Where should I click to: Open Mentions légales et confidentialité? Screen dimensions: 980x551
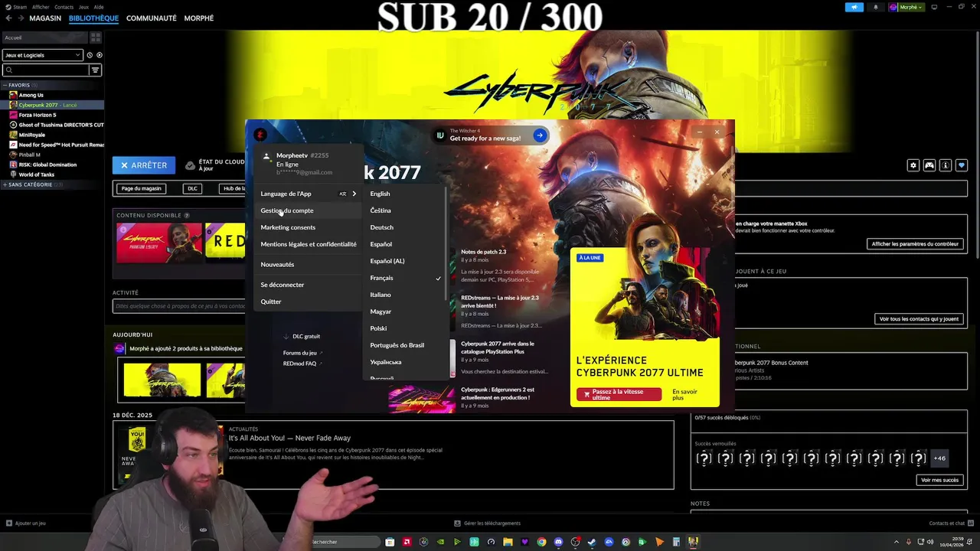(x=309, y=244)
